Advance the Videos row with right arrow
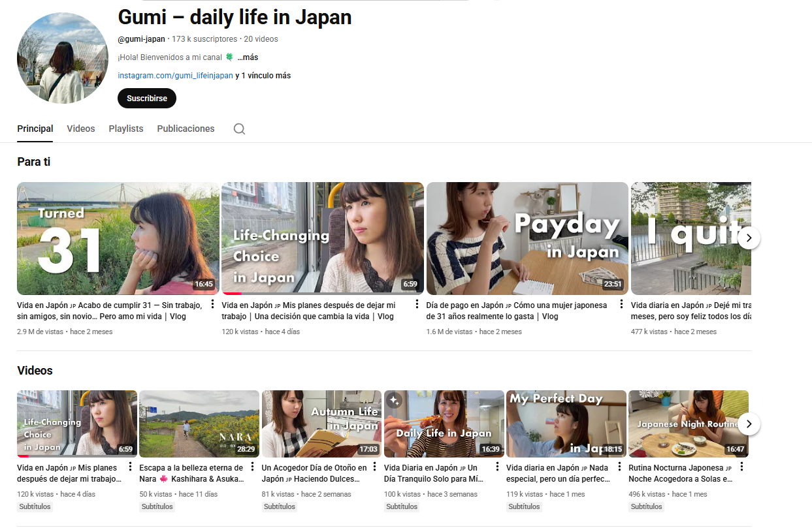 (749, 424)
